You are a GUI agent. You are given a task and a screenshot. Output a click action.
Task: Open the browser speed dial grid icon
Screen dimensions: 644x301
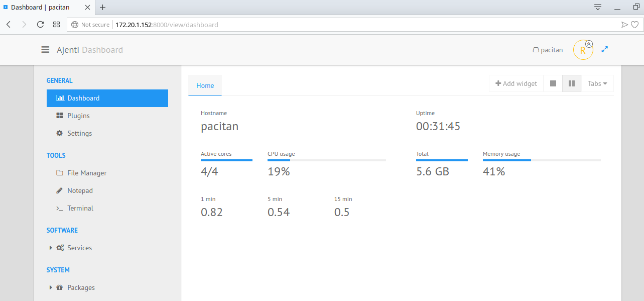coord(56,24)
